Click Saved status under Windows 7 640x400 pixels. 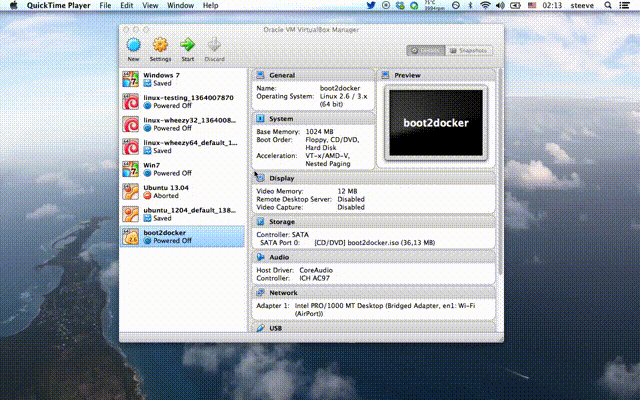tap(162, 83)
